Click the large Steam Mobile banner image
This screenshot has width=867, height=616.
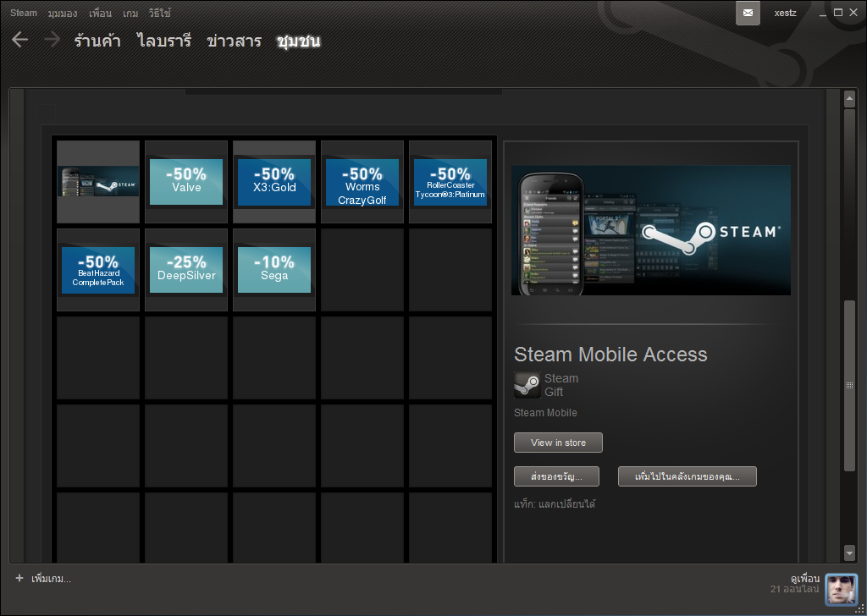point(651,230)
